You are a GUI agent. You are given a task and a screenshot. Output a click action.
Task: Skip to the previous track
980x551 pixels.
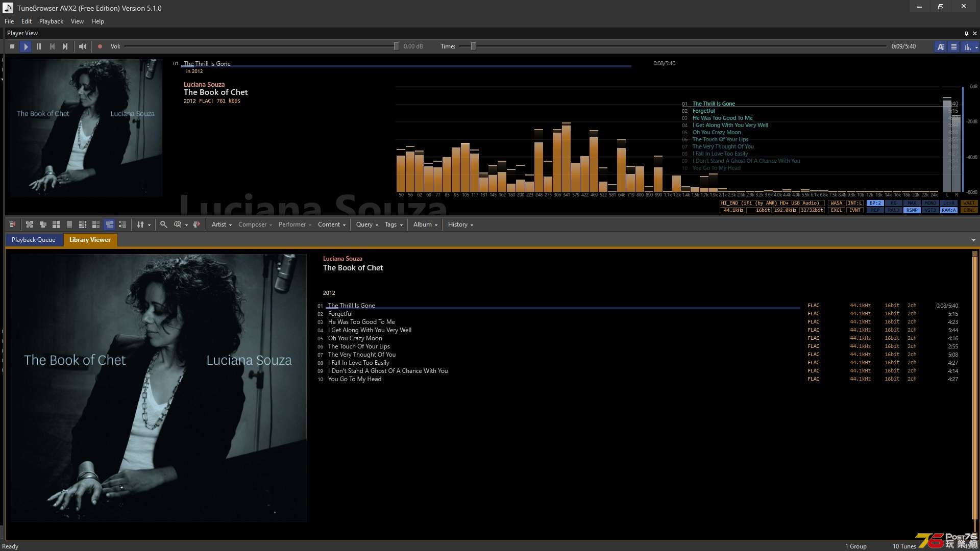click(x=52, y=46)
